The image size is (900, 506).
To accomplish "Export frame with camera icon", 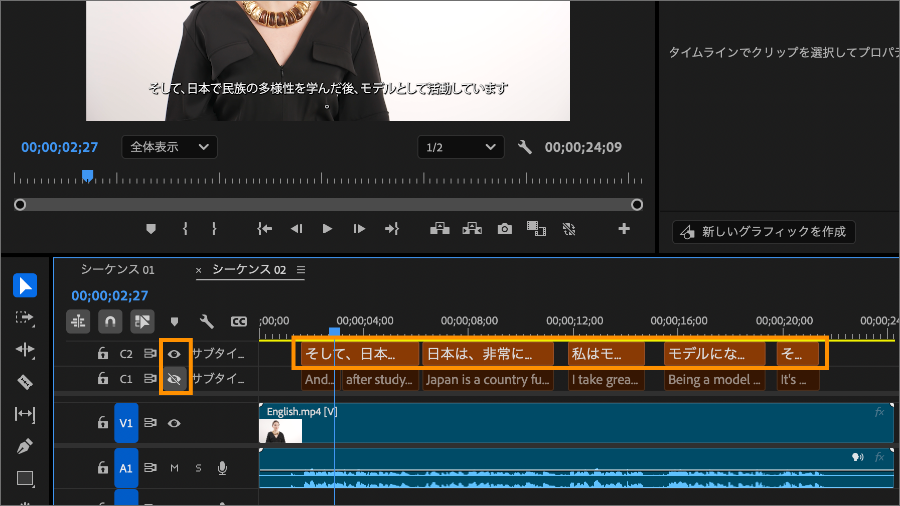I will coord(505,229).
